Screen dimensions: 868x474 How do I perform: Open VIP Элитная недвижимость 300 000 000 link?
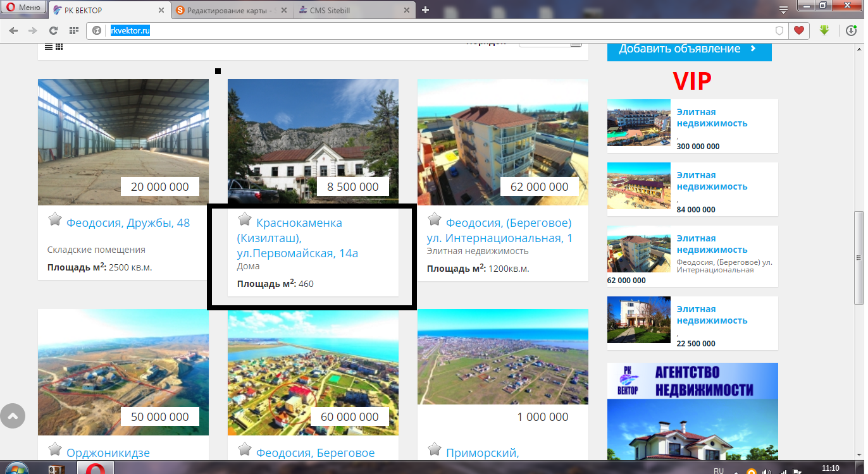point(712,118)
